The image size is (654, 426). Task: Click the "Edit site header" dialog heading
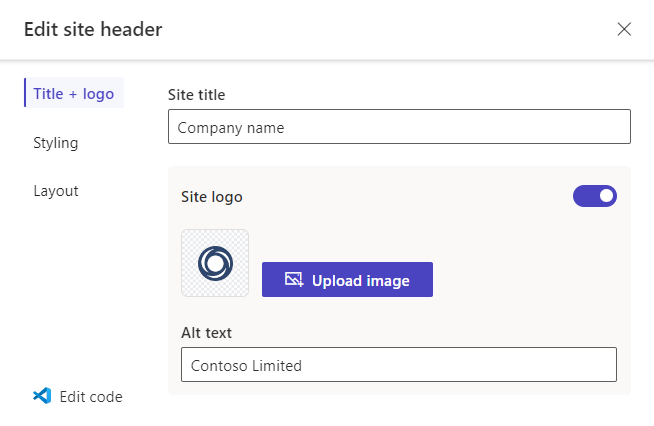coord(93,29)
